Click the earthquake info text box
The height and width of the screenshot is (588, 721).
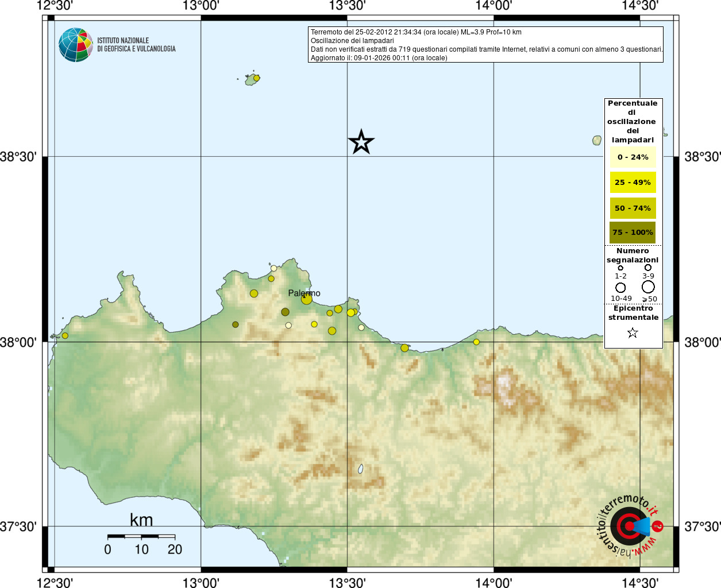(x=485, y=45)
